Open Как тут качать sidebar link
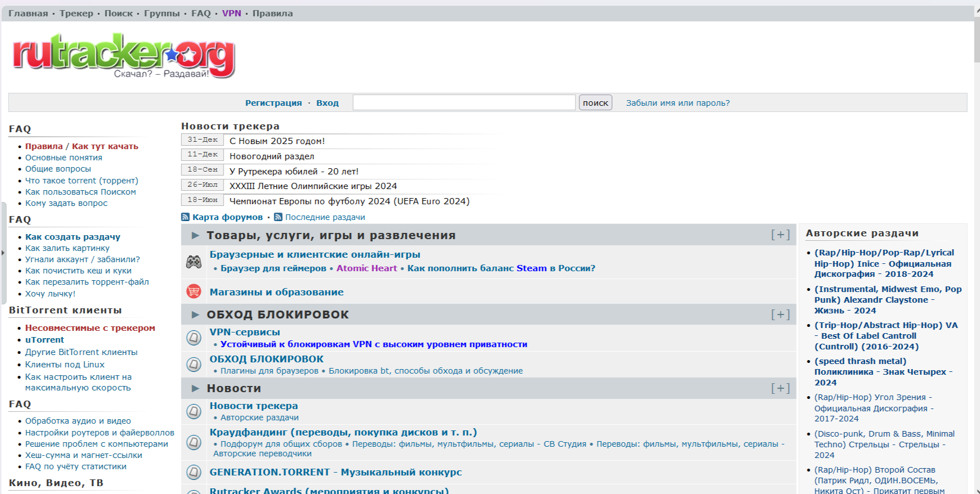Viewport: 980px width, 494px height. coord(105,146)
